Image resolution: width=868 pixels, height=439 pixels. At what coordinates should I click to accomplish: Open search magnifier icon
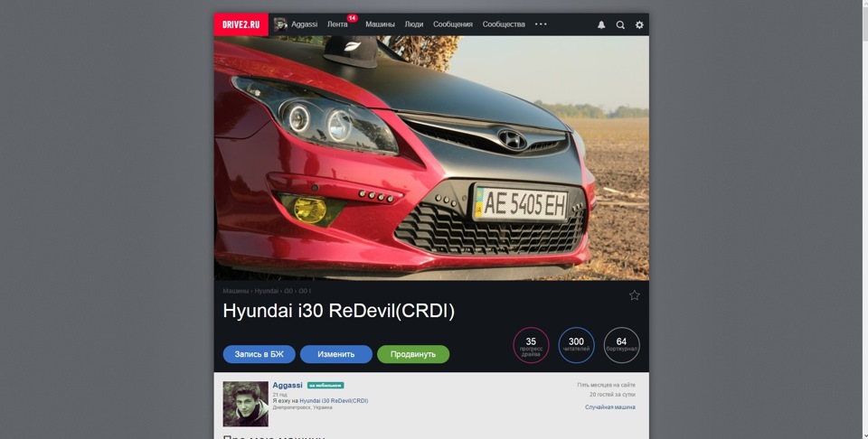(620, 25)
